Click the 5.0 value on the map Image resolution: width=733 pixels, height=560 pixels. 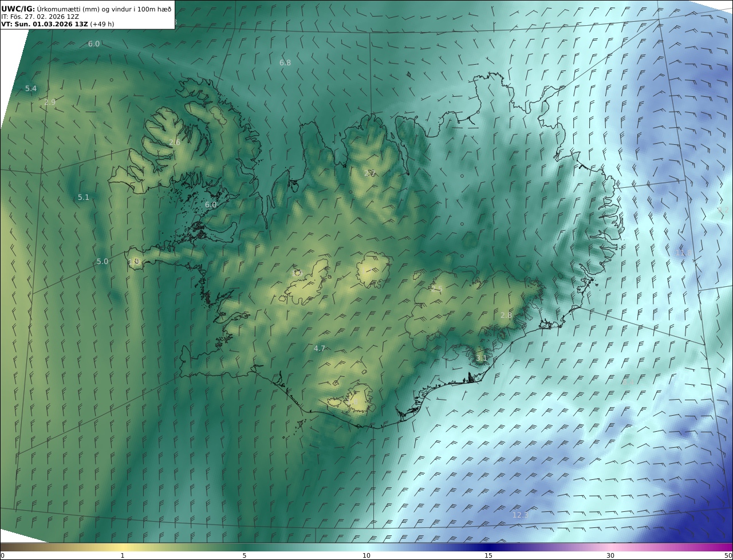point(103,261)
